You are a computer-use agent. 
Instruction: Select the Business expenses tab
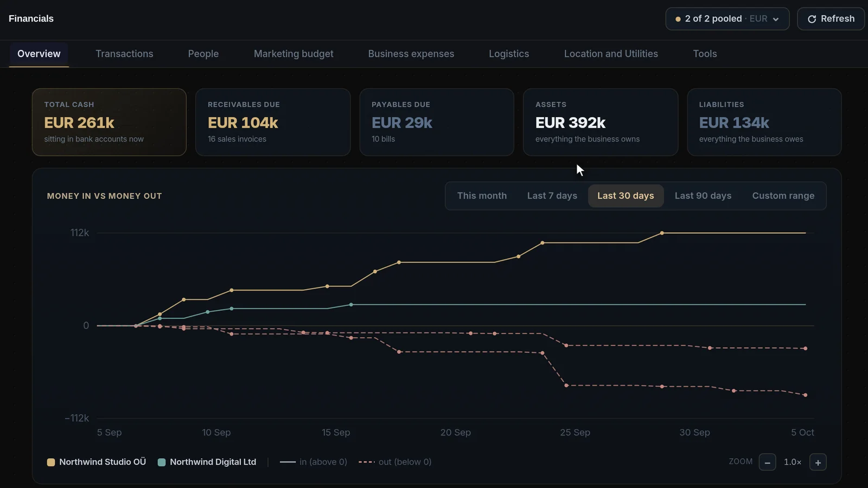point(411,54)
